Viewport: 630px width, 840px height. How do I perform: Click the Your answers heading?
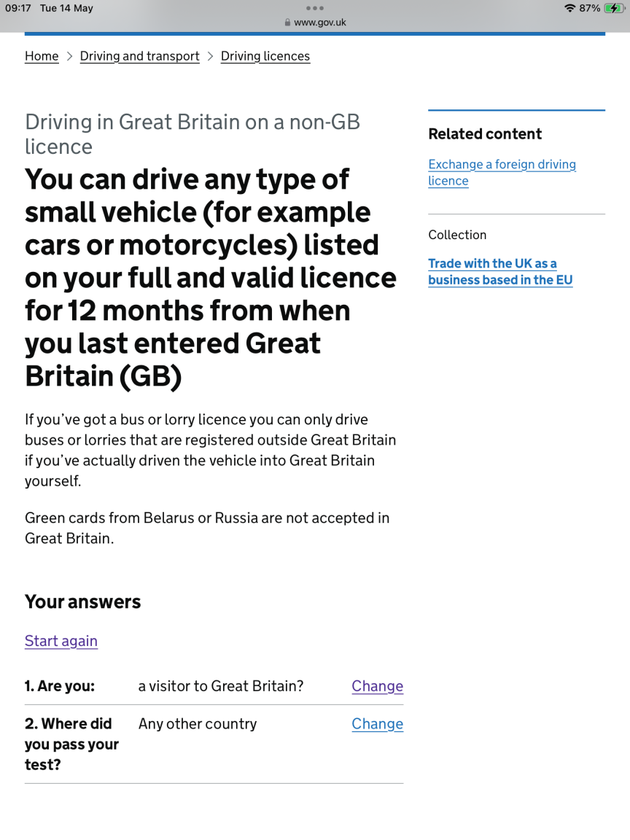[82, 602]
